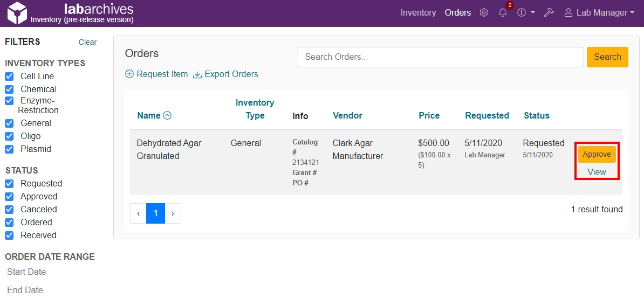Go to next page with right chevron
This screenshot has width=644, height=298.
(x=173, y=213)
